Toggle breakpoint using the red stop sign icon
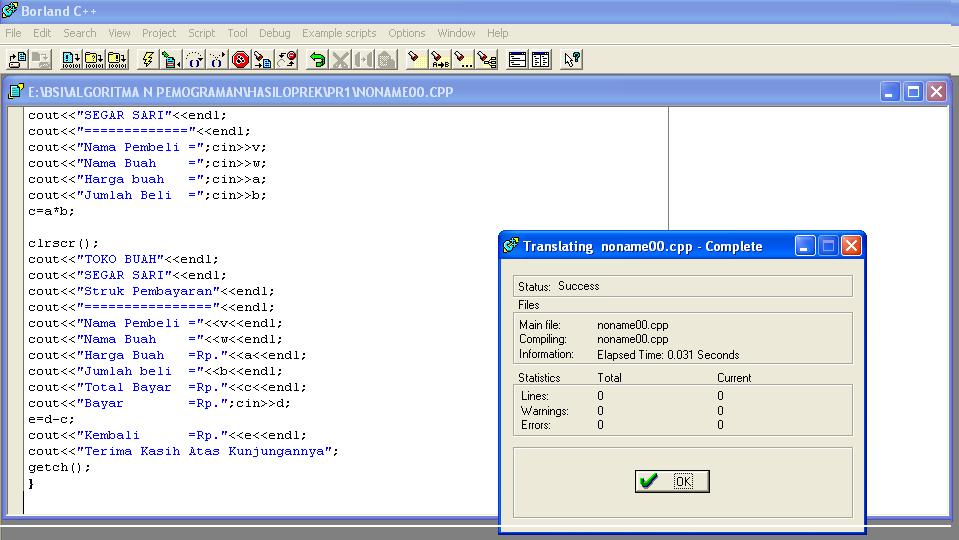959x540 pixels. pyautogui.click(x=240, y=59)
